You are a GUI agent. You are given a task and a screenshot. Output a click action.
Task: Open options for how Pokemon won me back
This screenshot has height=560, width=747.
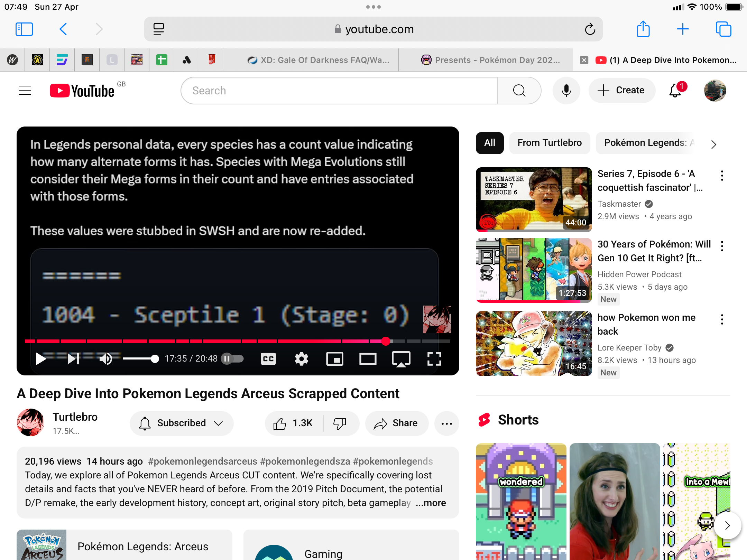722,319
